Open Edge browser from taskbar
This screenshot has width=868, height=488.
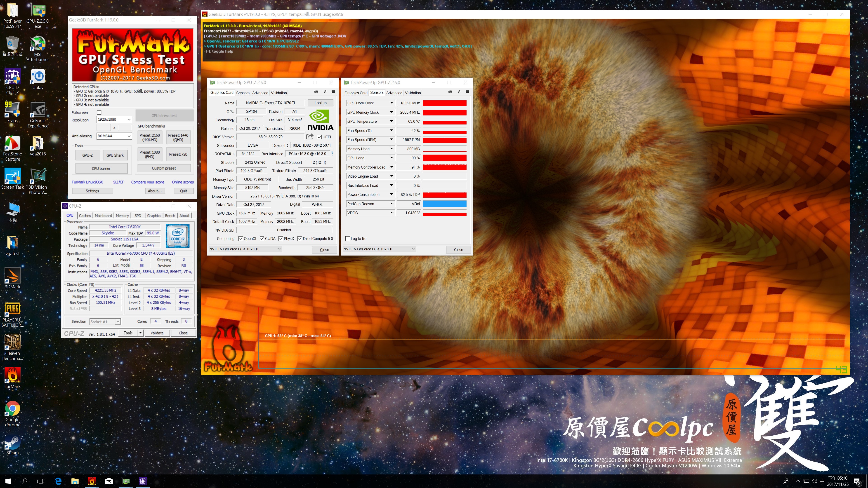point(58,481)
